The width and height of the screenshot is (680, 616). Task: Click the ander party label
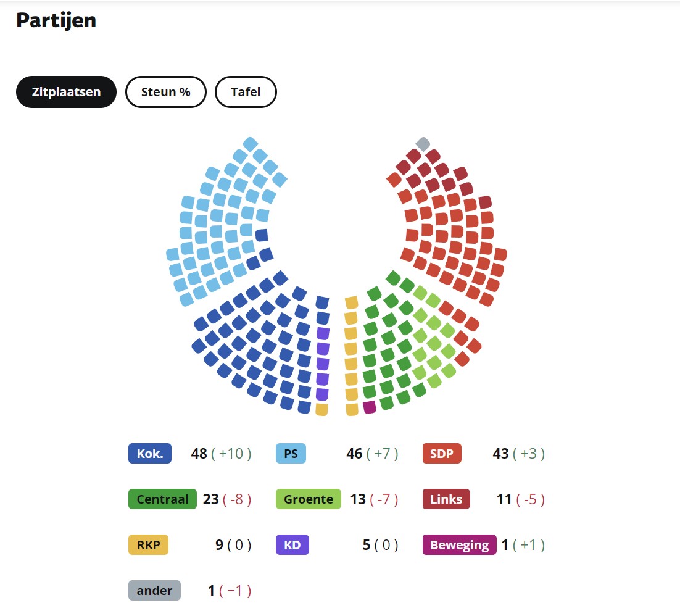pyautogui.click(x=154, y=591)
